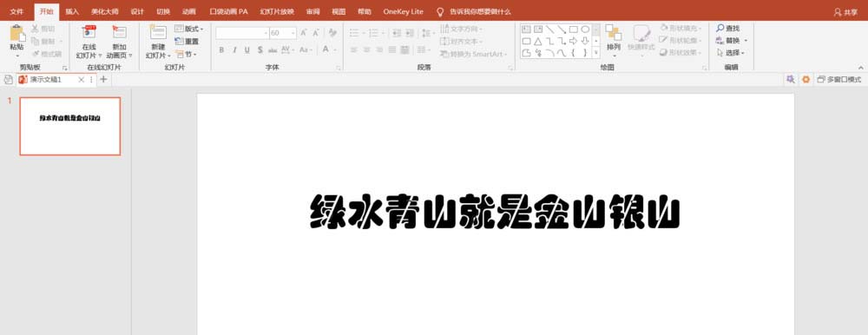Click Multi-window Mode (多窗口模式)
Screen dimensions: 868x335
click(x=839, y=80)
